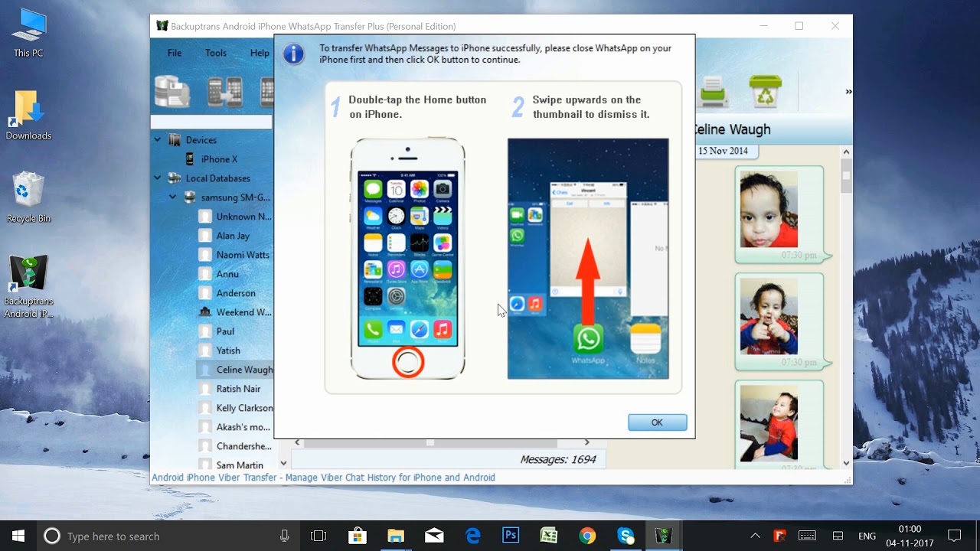Click the printer toolbar icon
Viewport: 980px width, 551px height.
pyautogui.click(x=713, y=92)
